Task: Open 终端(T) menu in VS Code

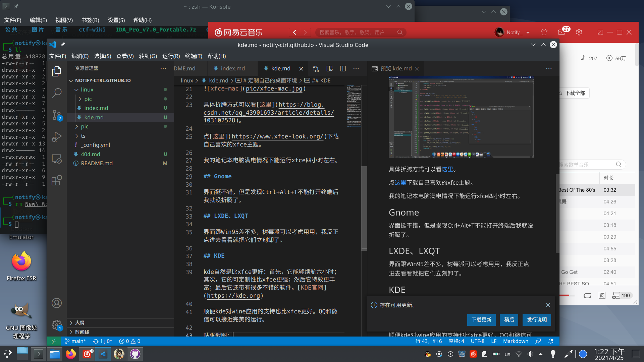Action: pos(194,56)
